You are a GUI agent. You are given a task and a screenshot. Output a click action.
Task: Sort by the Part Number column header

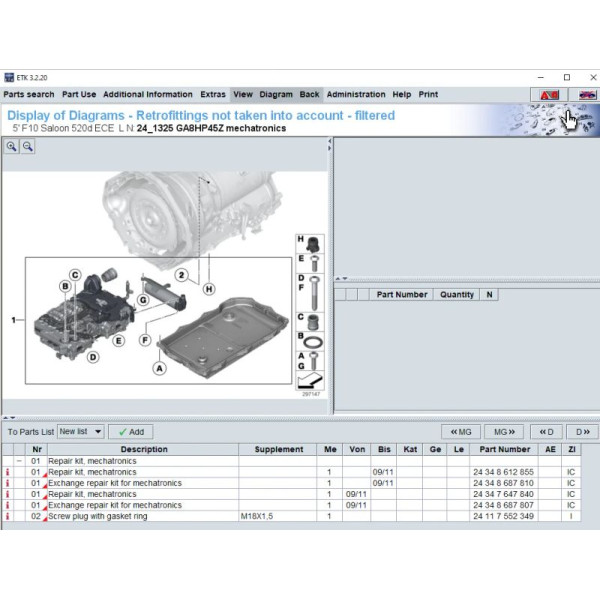(504, 450)
